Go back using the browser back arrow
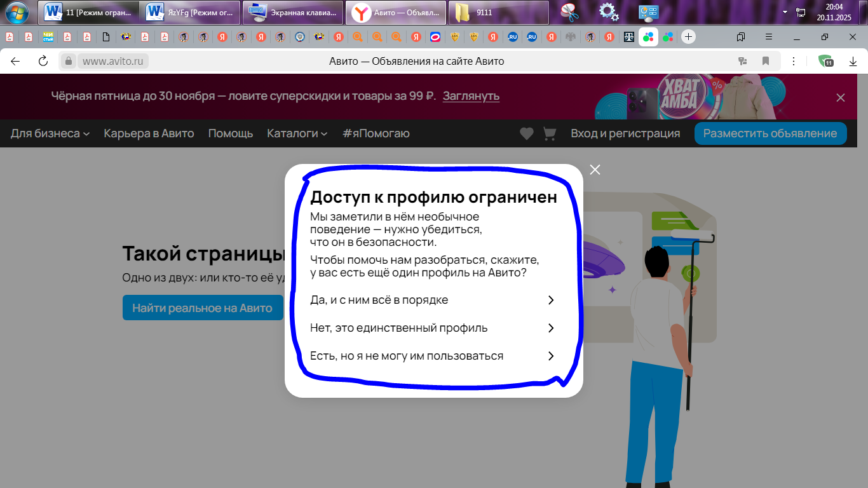 [x=15, y=61]
